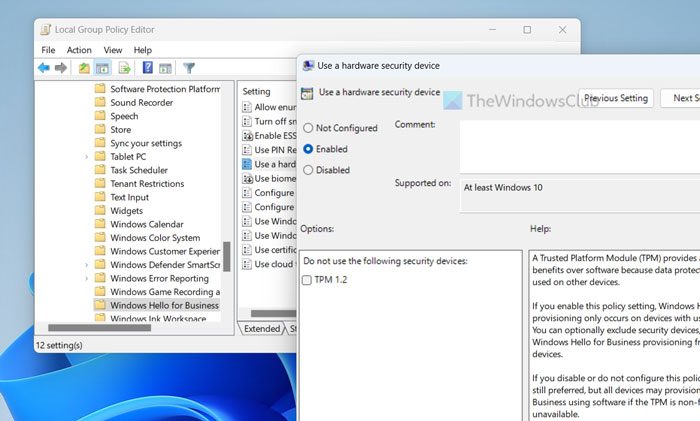Select the Enabled radio button

pyautogui.click(x=308, y=149)
